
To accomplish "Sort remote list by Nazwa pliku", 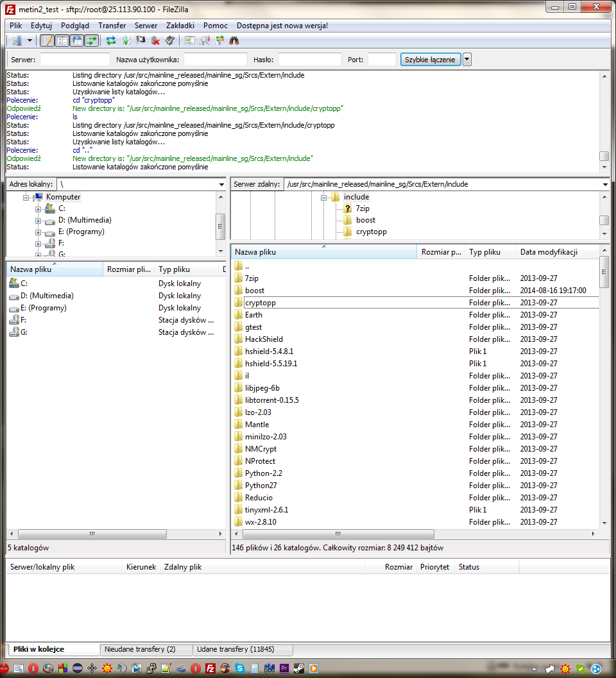I will pos(323,252).
